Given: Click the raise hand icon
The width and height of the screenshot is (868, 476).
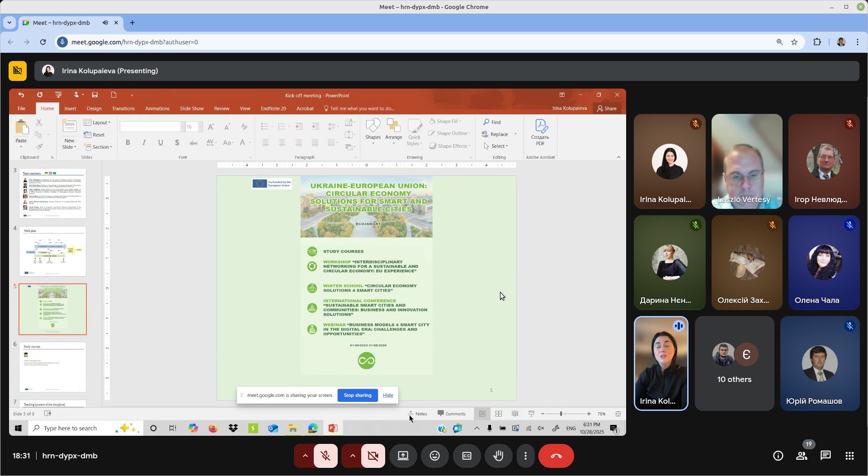Looking at the screenshot, I should pos(498,456).
